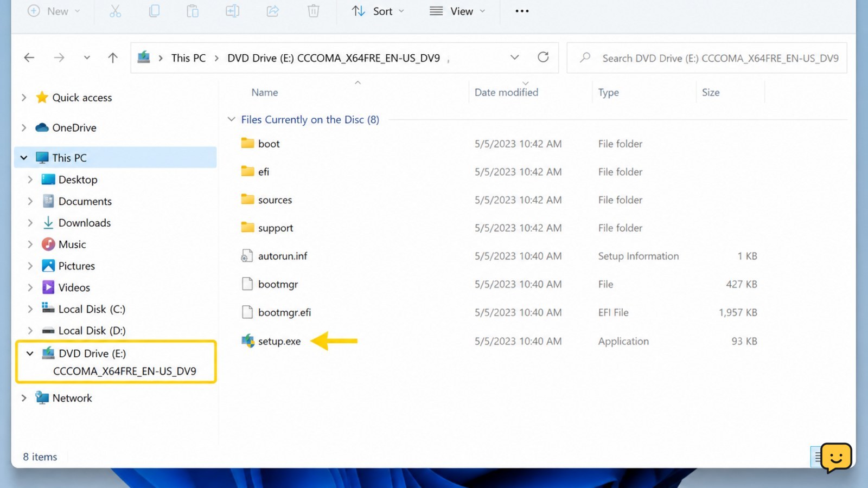
Task: Click the Copy icon in toolbar
Action: 154,11
